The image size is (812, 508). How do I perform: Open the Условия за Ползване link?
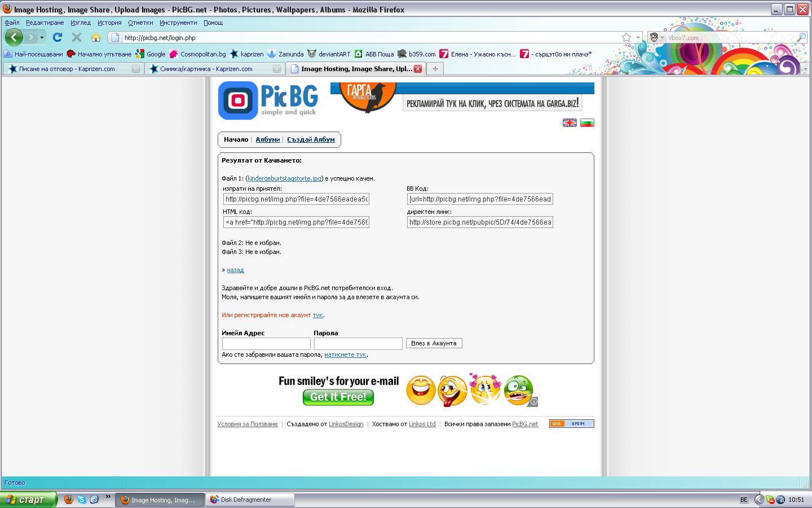pos(248,424)
